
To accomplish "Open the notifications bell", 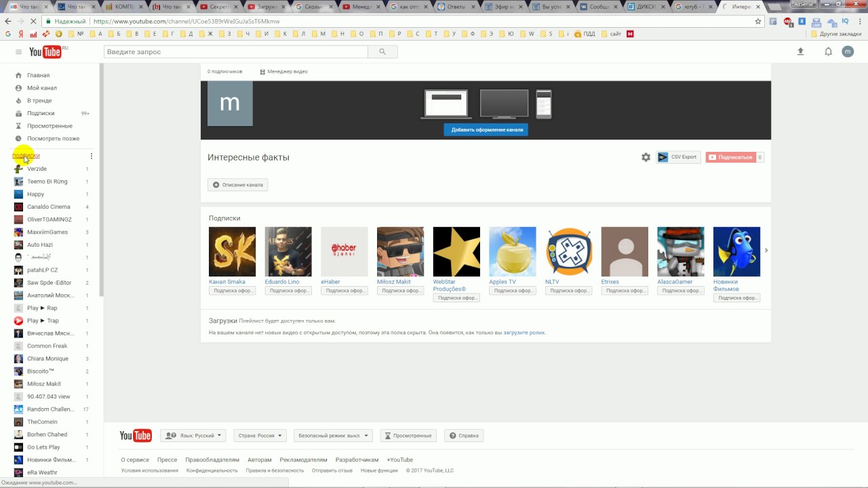I will [x=828, y=52].
